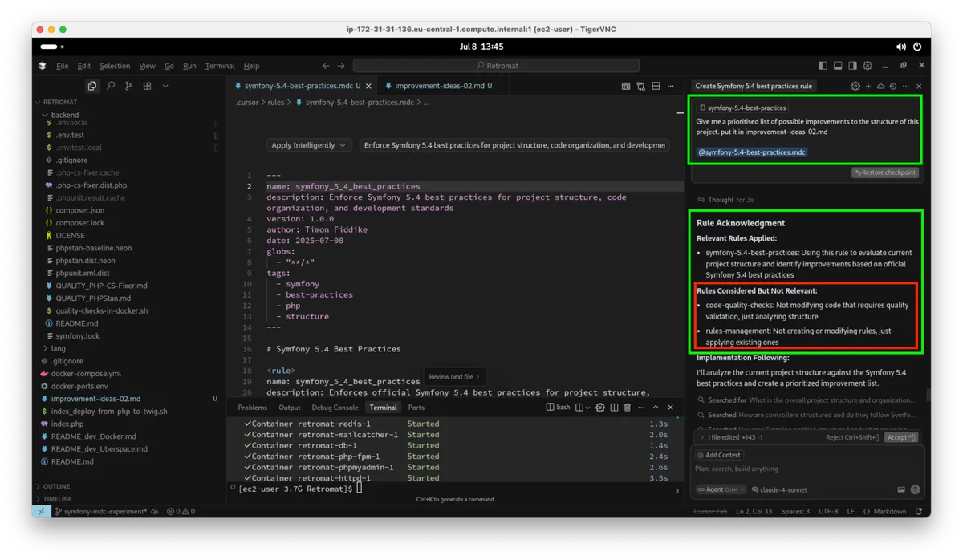
Task: Open the Search view in the activity bar
Action: pos(112,85)
